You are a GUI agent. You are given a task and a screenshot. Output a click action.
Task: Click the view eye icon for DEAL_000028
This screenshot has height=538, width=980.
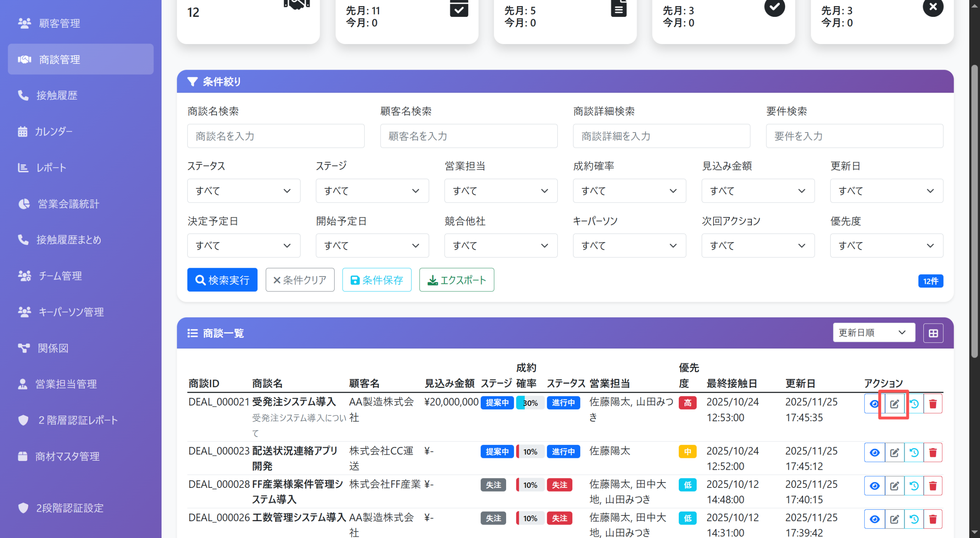coord(875,485)
